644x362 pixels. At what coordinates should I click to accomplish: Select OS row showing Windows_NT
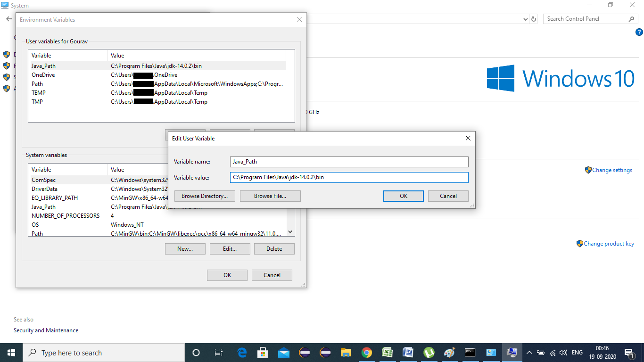[x=157, y=225]
